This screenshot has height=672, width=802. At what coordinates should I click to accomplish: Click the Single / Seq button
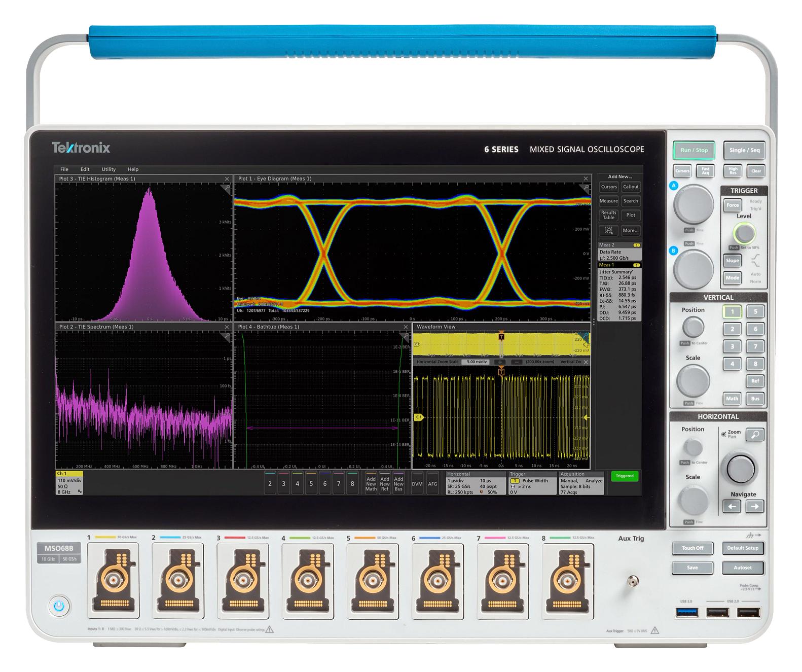click(x=744, y=150)
